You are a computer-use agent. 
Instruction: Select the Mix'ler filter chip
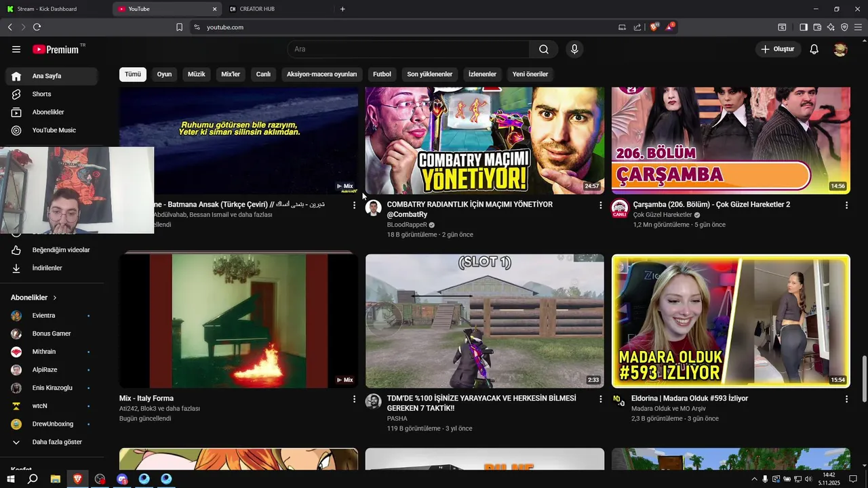click(231, 74)
